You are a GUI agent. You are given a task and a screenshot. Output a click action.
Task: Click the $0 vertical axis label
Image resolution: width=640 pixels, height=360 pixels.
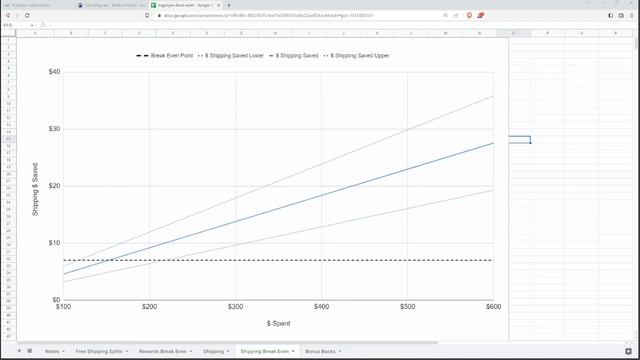[x=56, y=300]
